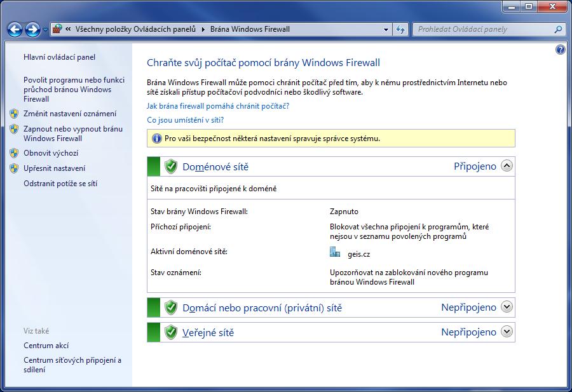Click Nepřipojeno status for Domácí nebo pracovní sítě
572x392 pixels.
tap(469, 308)
